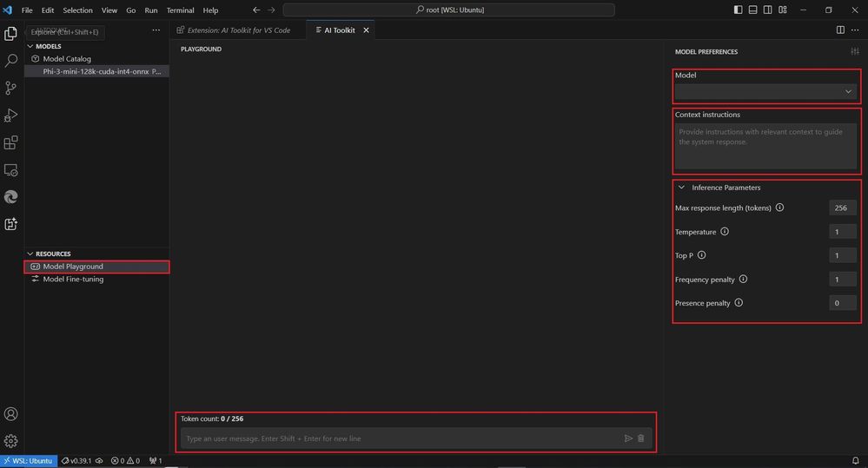868x468 pixels.
Task: Edit the Max response length value
Action: pyautogui.click(x=843, y=208)
